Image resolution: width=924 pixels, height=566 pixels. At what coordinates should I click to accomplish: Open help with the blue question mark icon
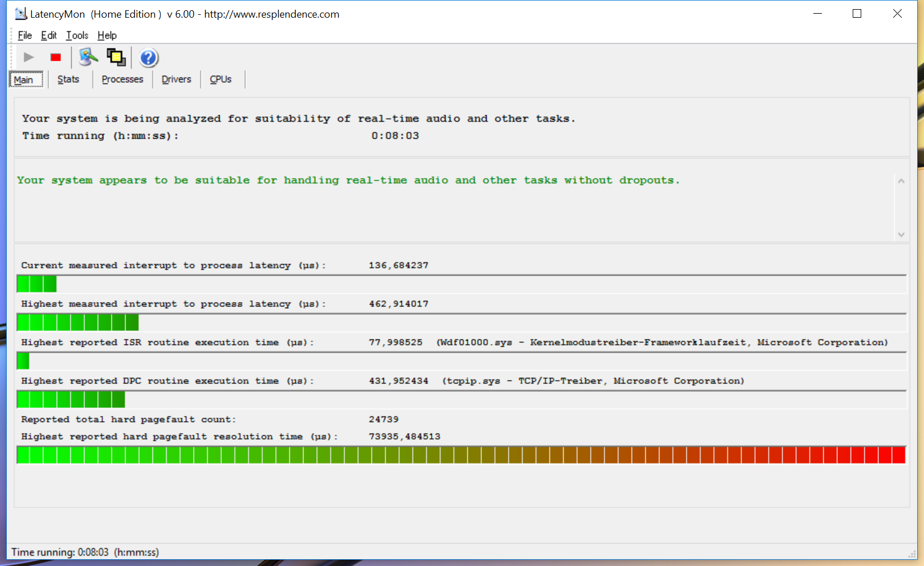click(148, 58)
